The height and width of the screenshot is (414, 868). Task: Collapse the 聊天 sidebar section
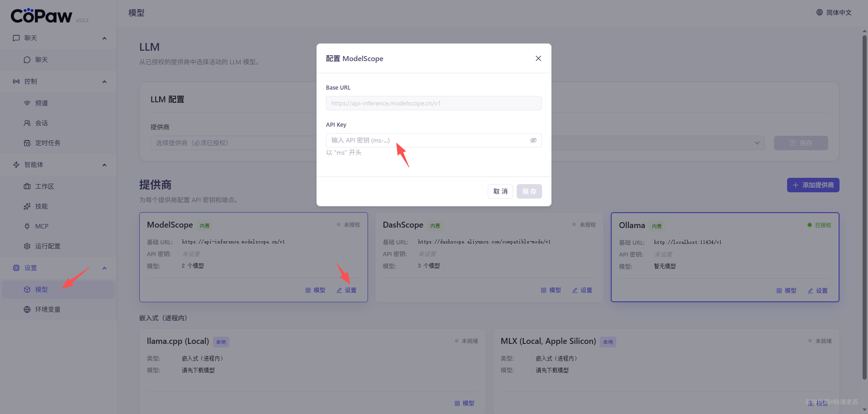coord(104,38)
